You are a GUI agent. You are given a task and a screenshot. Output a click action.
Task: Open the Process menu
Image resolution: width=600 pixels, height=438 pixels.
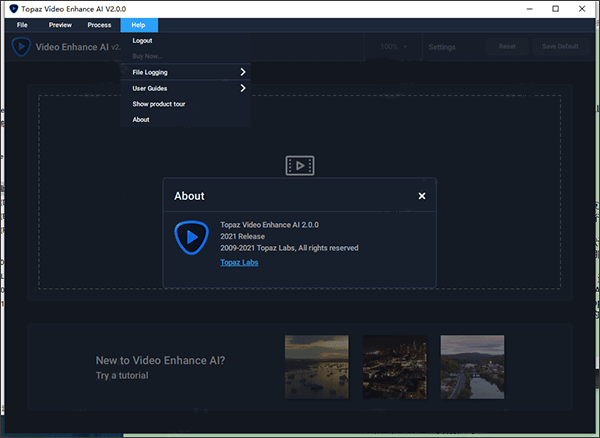point(99,25)
